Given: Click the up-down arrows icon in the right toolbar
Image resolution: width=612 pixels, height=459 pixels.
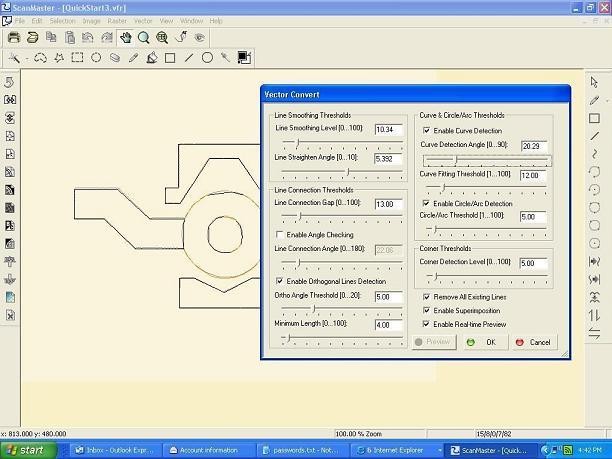Looking at the screenshot, I should (594, 315).
